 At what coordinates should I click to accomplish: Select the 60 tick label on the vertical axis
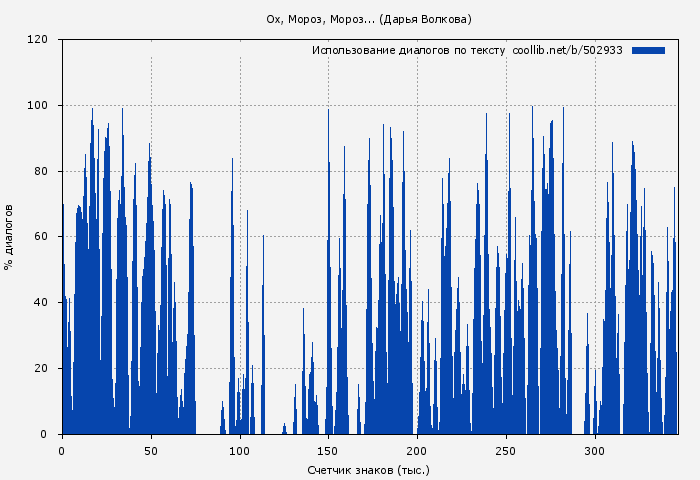41,237
